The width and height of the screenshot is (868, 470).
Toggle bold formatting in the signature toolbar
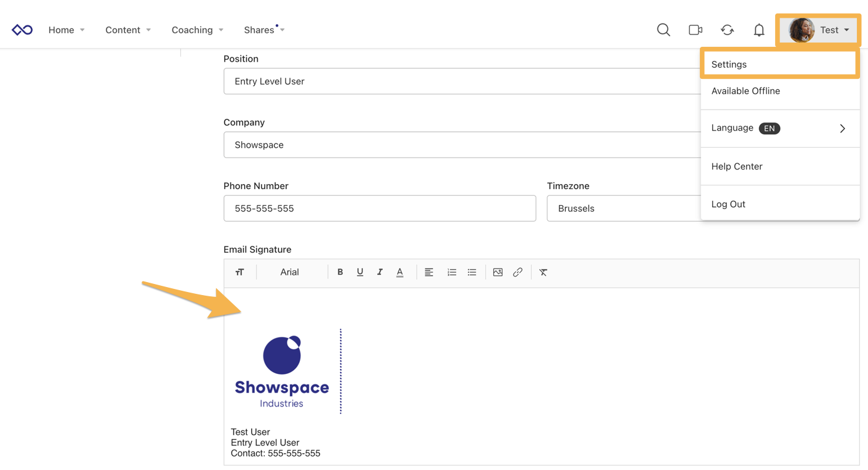pos(340,272)
